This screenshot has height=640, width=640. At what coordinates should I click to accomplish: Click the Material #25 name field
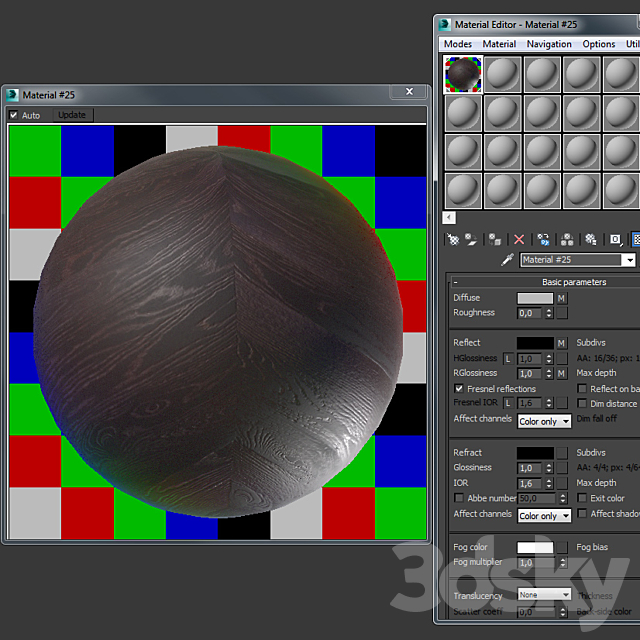click(571, 260)
